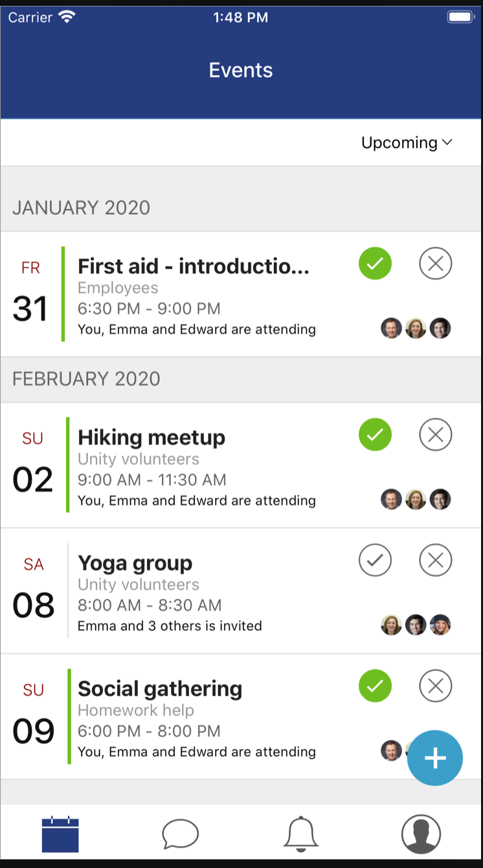Open First aid - introduction event title
This screenshot has width=483, height=868.
(x=194, y=266)
